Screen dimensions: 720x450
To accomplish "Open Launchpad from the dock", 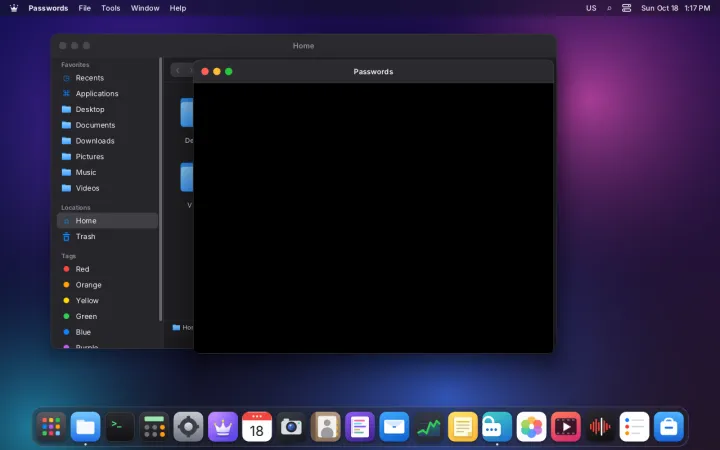I will 51,427.
